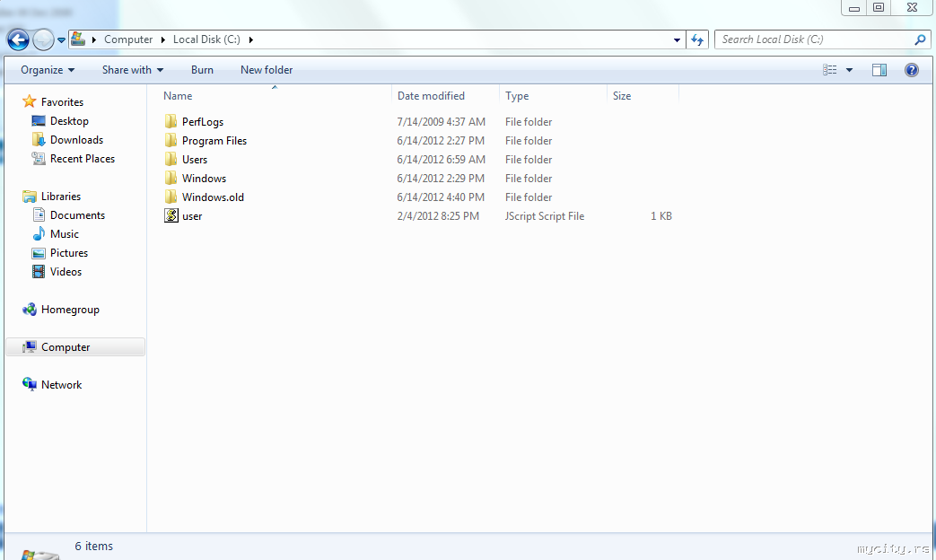Click the Homegroup icon

(x=30, y=310)
